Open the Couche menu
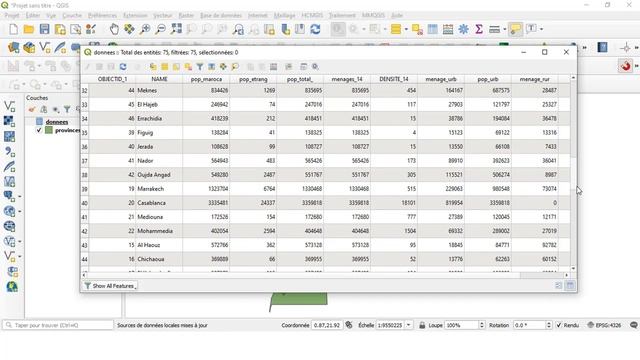Viewport: 640px width, 360px height. point(72,15)
